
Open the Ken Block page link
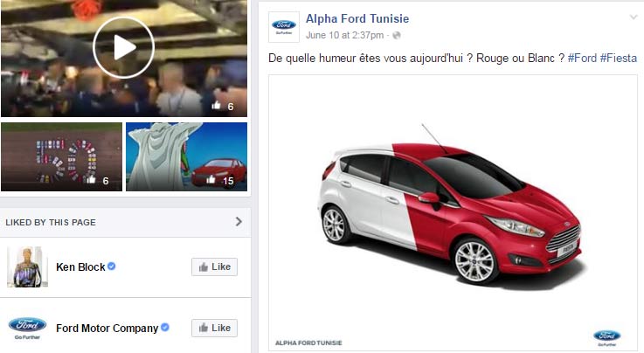tap(80, 266)
